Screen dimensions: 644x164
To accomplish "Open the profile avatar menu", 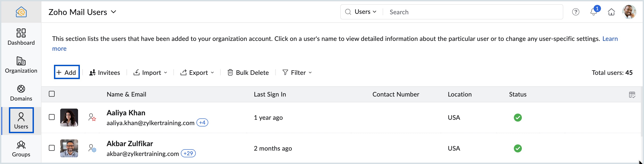I will [629, 12].
